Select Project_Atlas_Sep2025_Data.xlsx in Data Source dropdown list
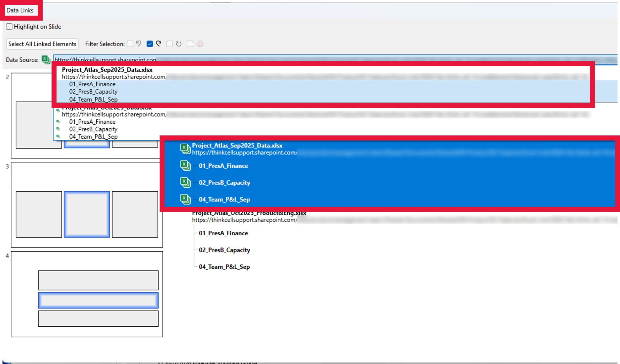 tap(107, 70)
